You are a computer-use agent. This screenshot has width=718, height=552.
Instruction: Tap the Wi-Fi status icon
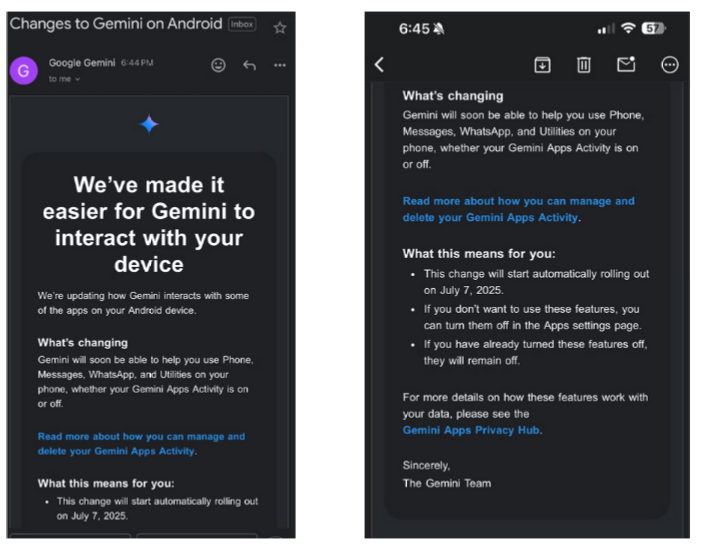tap(628, 28)
